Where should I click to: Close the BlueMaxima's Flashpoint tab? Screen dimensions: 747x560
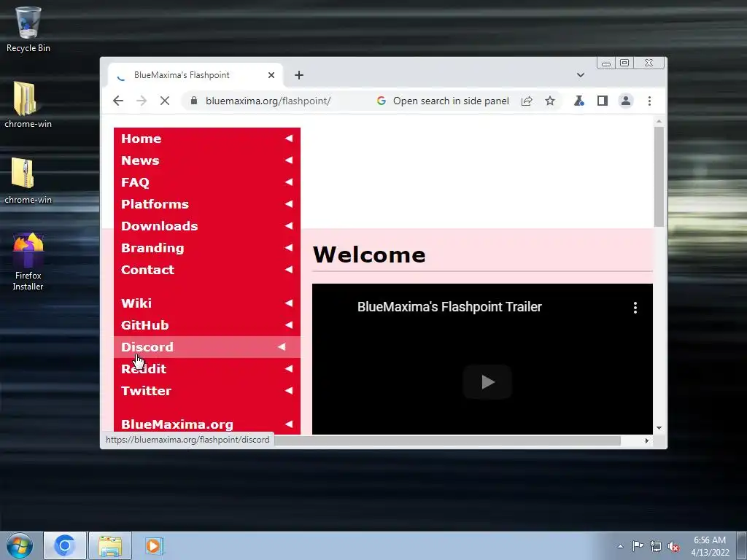tap(271, 75)
